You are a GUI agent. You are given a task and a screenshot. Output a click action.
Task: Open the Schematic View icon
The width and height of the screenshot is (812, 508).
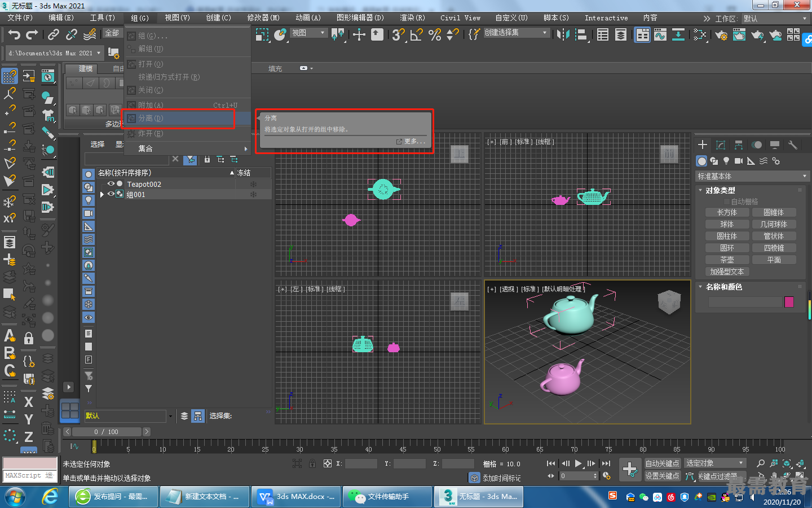(x=678, y=35)
